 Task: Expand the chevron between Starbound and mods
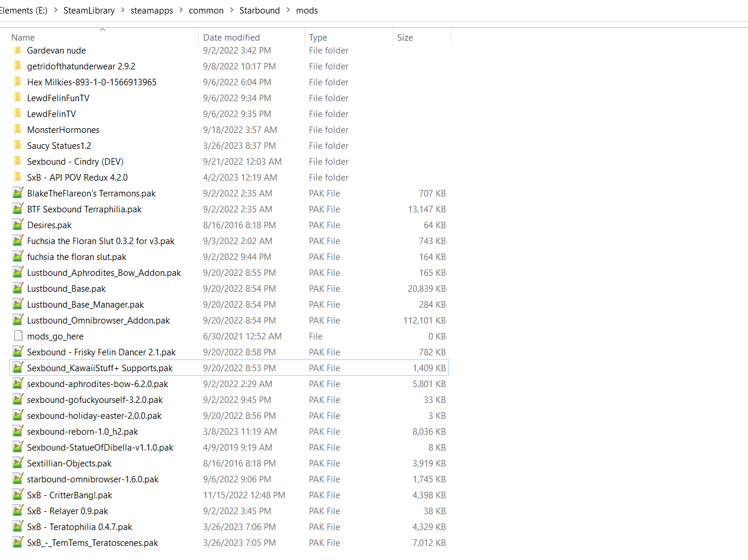pos(288,10)
